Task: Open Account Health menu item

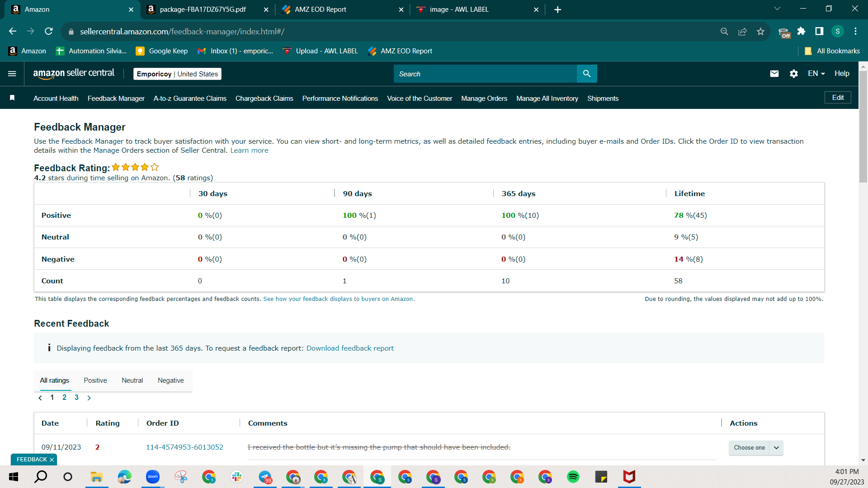Action: [x=56, y=99]
